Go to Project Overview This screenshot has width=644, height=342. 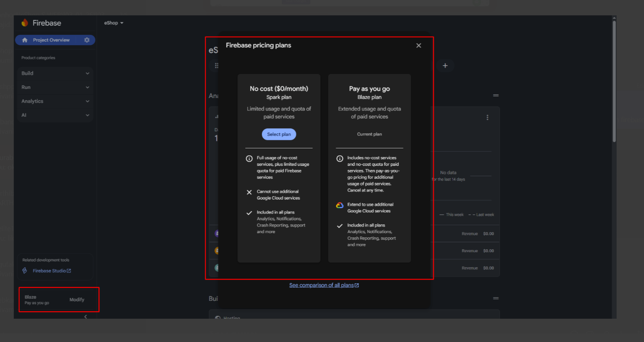(51, 40)
